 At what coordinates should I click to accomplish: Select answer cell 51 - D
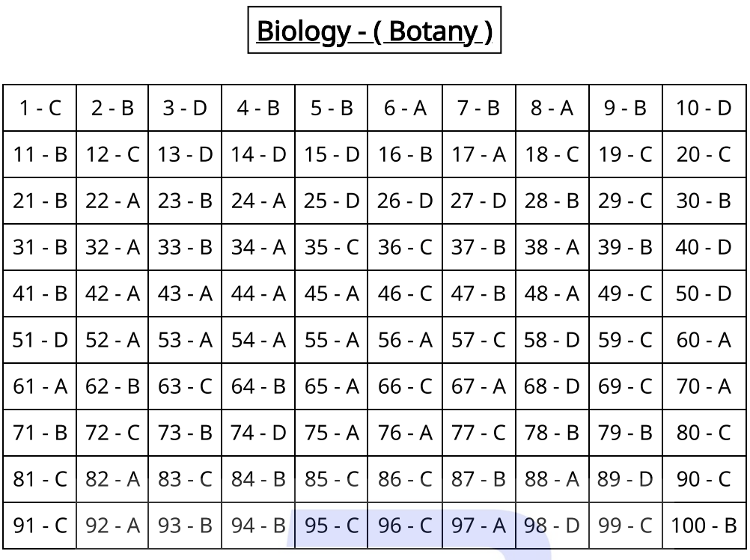click(x=40, y=341)
